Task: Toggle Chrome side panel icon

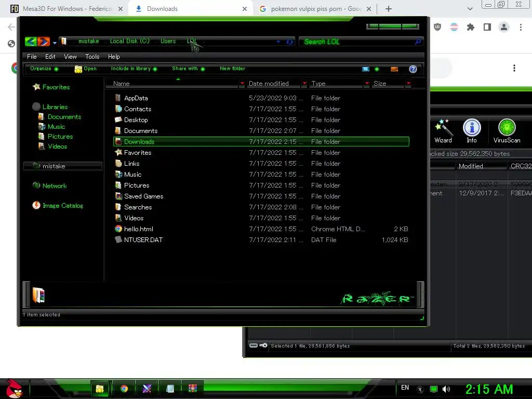Action: (487, 27)
